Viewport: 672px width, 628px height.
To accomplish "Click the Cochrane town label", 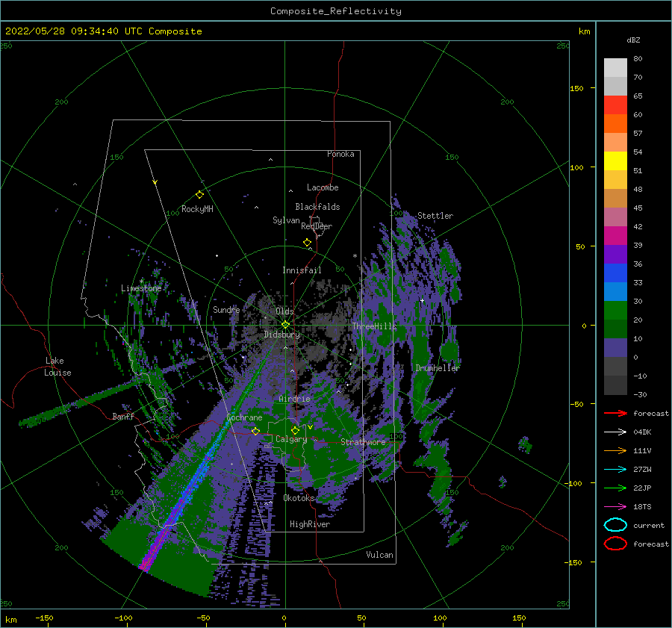I will click(x=244, y=417).
